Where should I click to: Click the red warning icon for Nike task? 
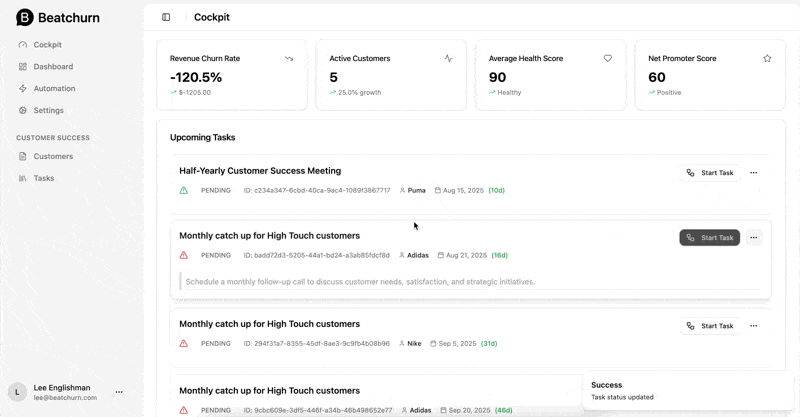coord(184,344)
